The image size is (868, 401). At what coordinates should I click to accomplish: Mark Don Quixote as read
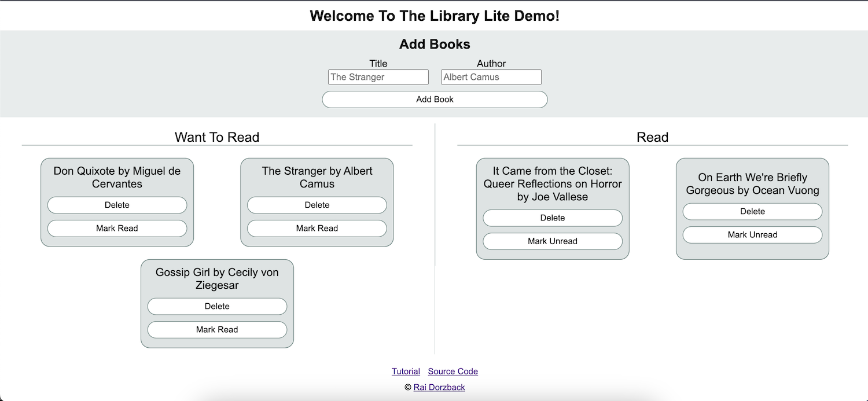[117, 228]
